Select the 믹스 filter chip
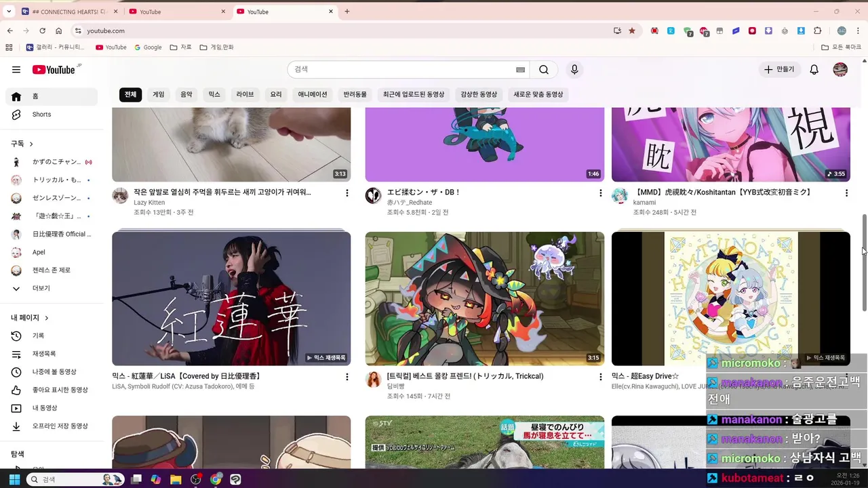The width and height of the screenshot is (868, 488). pos(214,95)
